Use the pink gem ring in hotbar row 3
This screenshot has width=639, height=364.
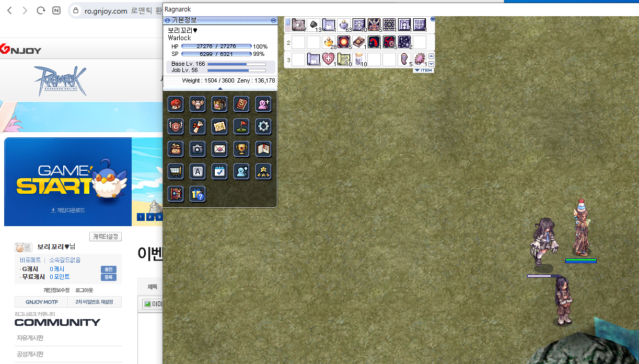420,60
